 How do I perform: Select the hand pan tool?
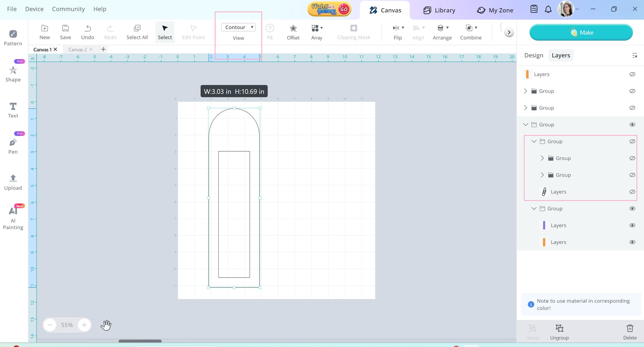[x=106, y=325]
